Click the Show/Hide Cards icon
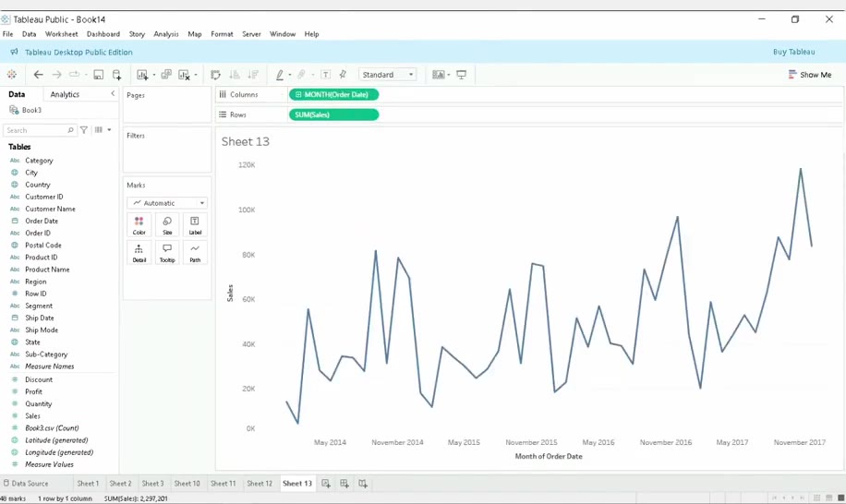 pyautogui.click(x=438, y=75)
